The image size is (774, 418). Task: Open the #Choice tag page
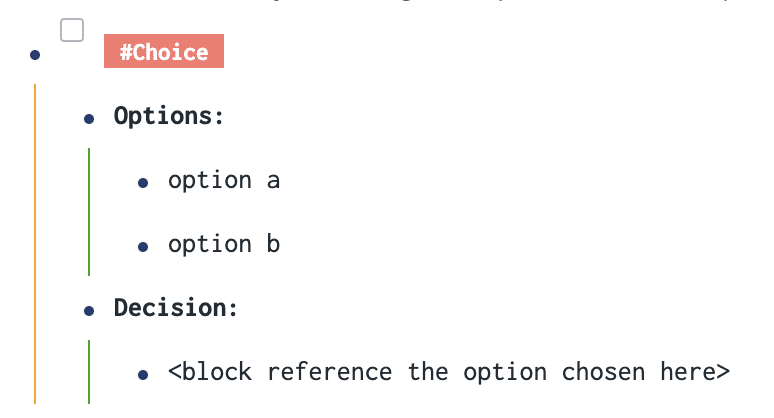(x=164, y=51)
